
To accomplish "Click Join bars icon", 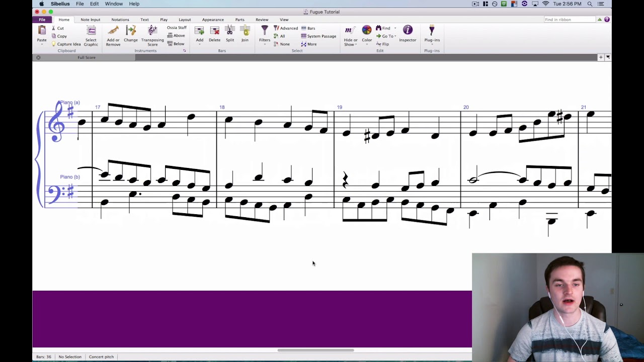I will [x=245, y=31].
